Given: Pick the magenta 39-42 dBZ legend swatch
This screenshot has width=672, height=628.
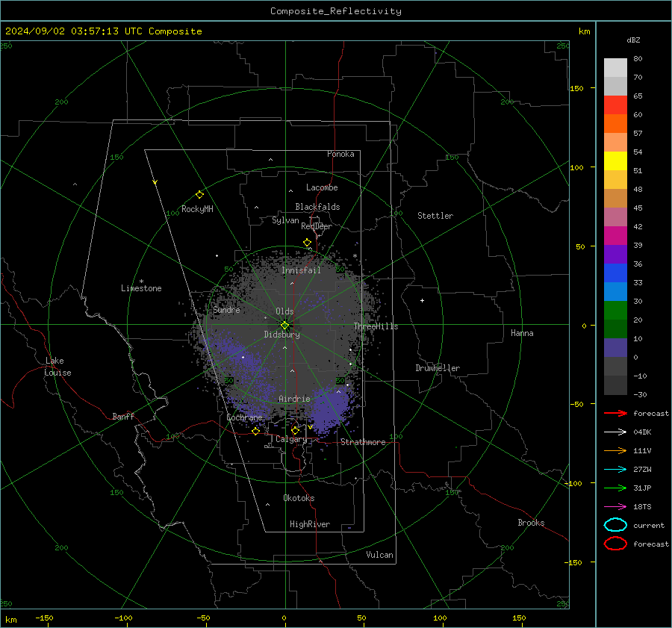Looking at the screenshot, I should (615, 236).
